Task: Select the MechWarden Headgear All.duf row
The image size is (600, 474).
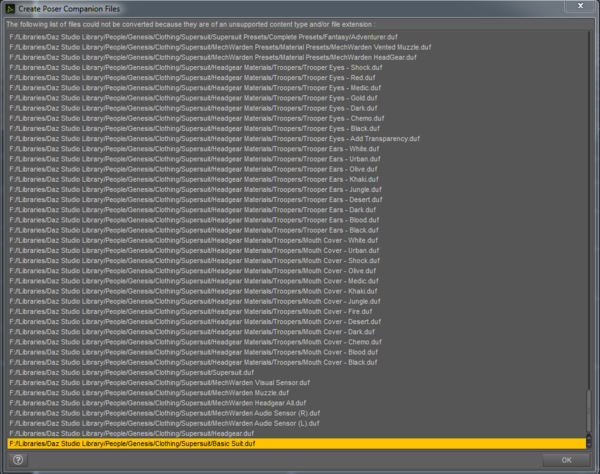Action: (x=297, y=403)
